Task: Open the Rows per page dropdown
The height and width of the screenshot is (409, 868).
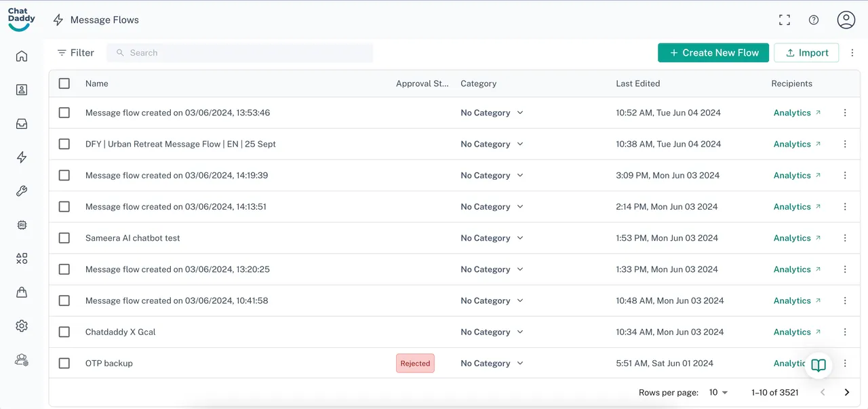Action: coord(718,393)
